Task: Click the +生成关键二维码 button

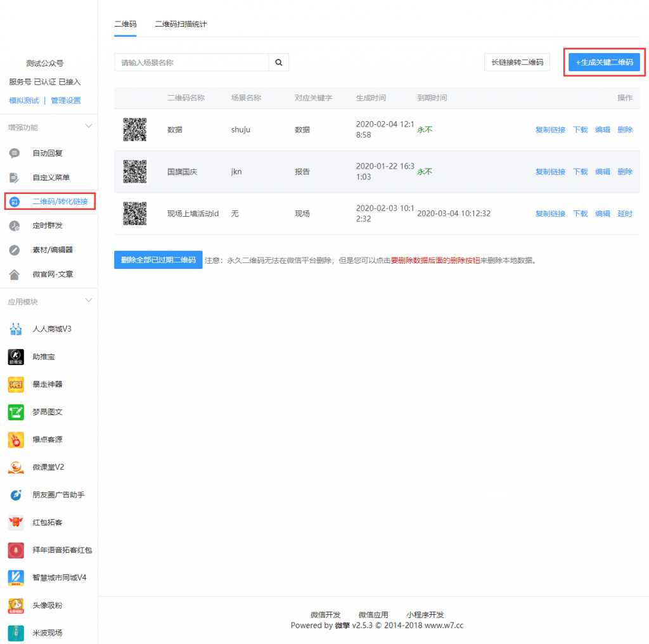Action: click(x=604, y=62)
